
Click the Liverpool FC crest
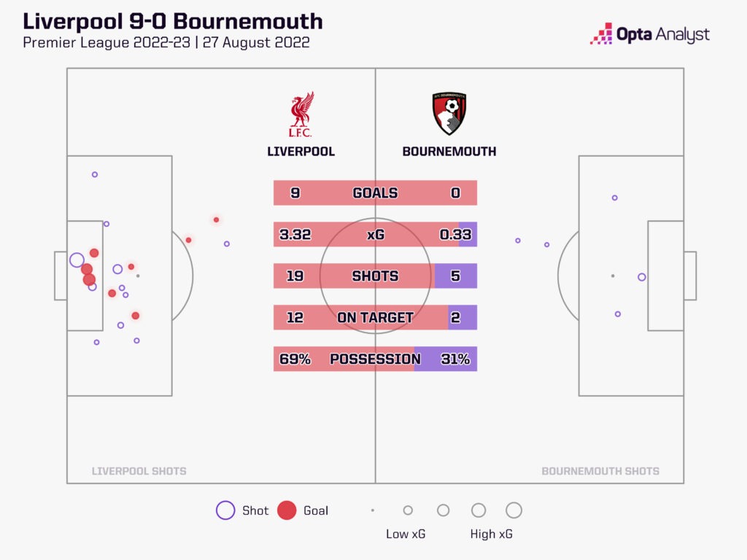click(x=301, y=114)
